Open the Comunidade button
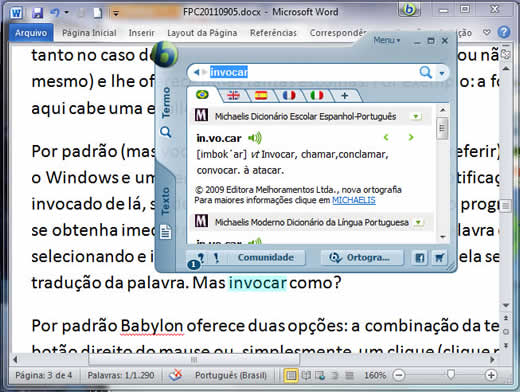The width and height of the screenshot is (520, 392). coord(266,257)
